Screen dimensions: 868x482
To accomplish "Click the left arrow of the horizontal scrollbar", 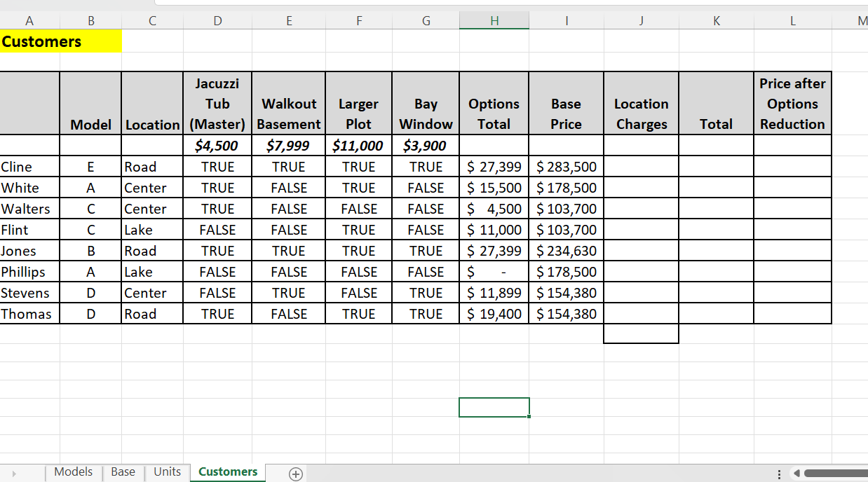I will [x=796, y=474].
